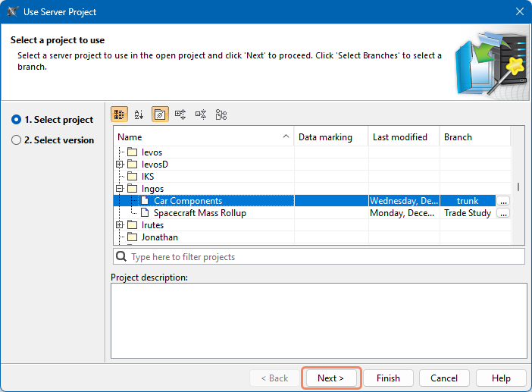Toggle the show empty folders icon
532x392 pixels.
[160, 114]
